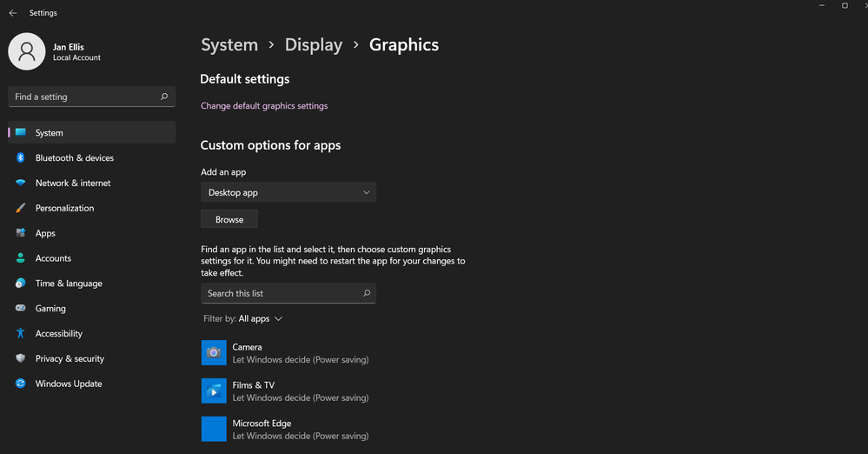
Task: Click the Windows Update sync icon
Action: [20, 384]
